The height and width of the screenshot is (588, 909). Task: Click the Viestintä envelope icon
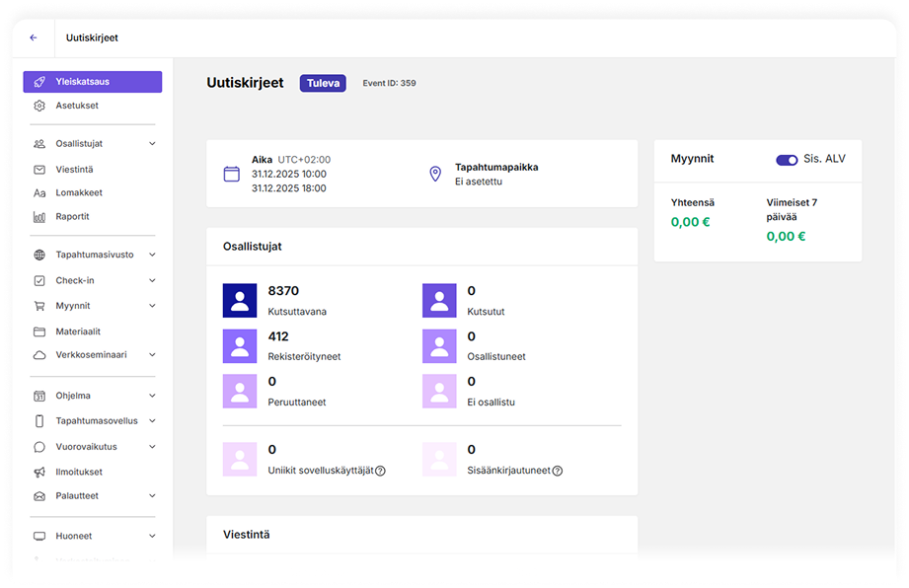click(39, 170)
